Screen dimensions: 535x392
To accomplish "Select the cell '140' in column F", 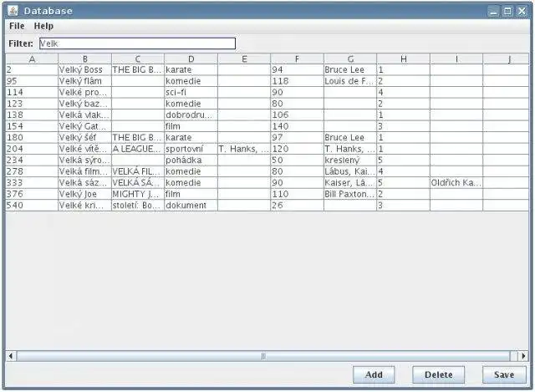I will (x=298, y=126).
